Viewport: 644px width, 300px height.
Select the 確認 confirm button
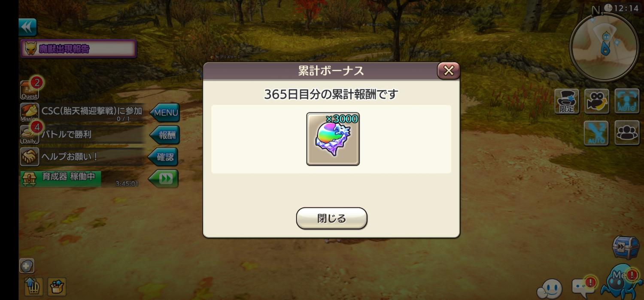point(164,157)
